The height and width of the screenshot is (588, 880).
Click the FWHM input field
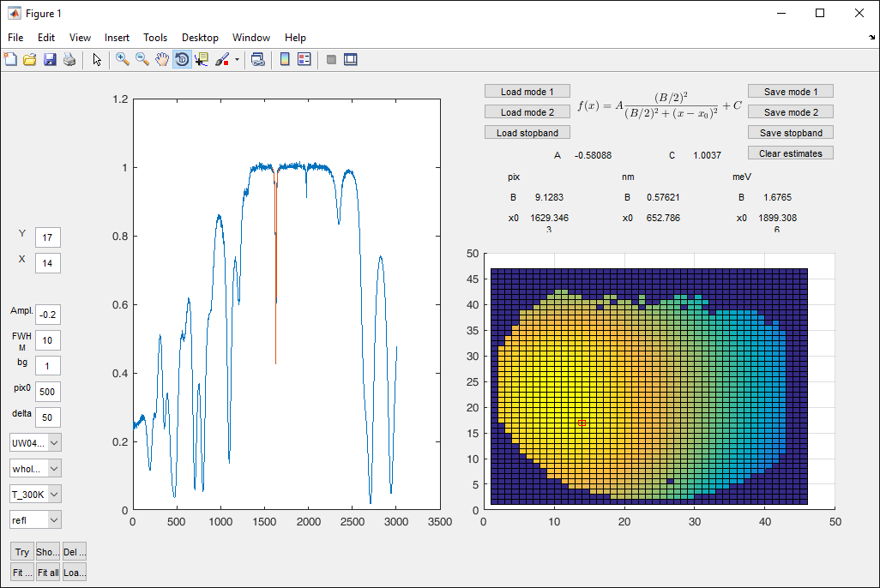[48, 340]
